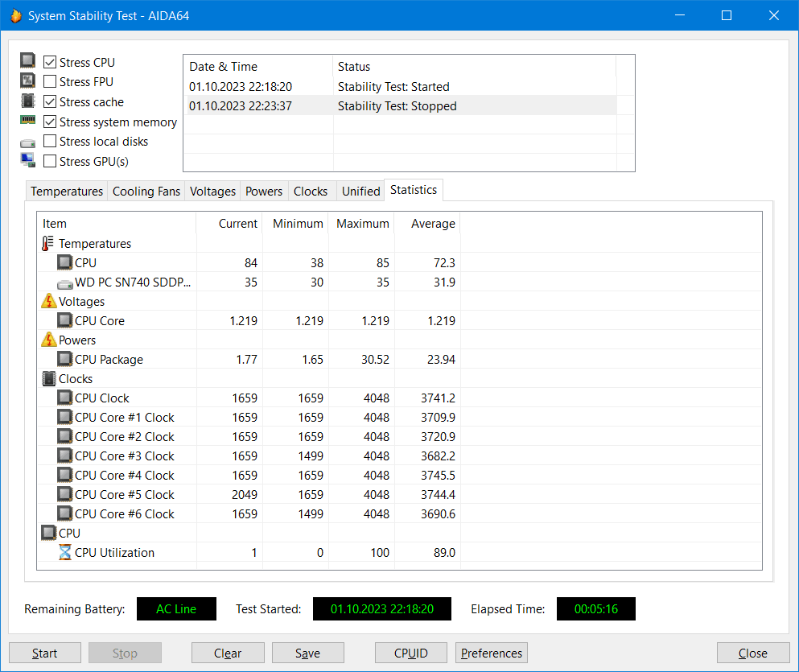Click the Current column header
Screen dimensions: 799x672
pyautogui.click(x=229, y=224)
